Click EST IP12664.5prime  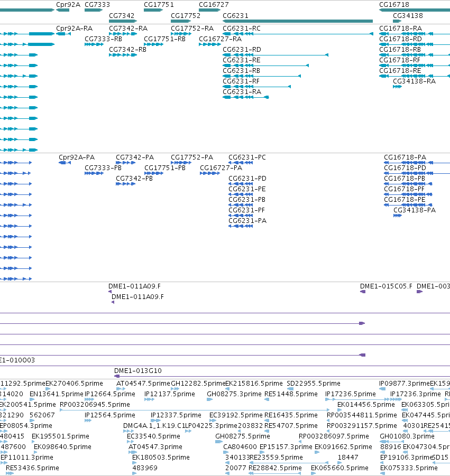(x=109, y=394)
